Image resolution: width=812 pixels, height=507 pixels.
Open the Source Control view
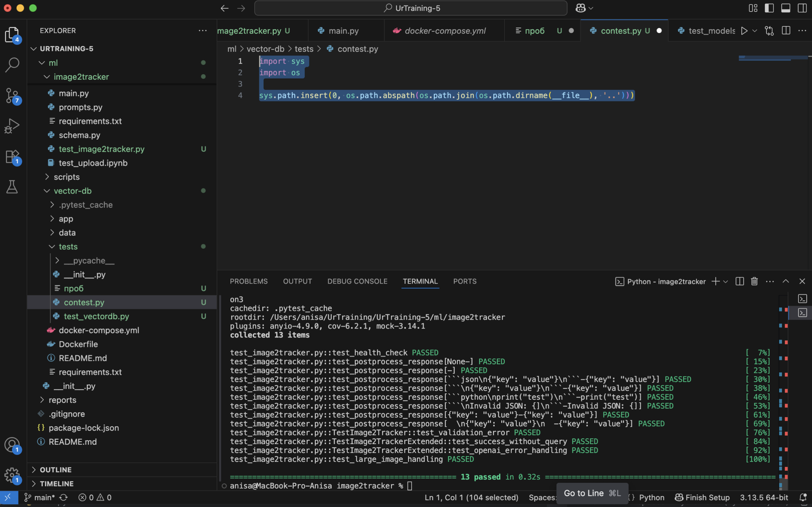[x=12, y=96]
